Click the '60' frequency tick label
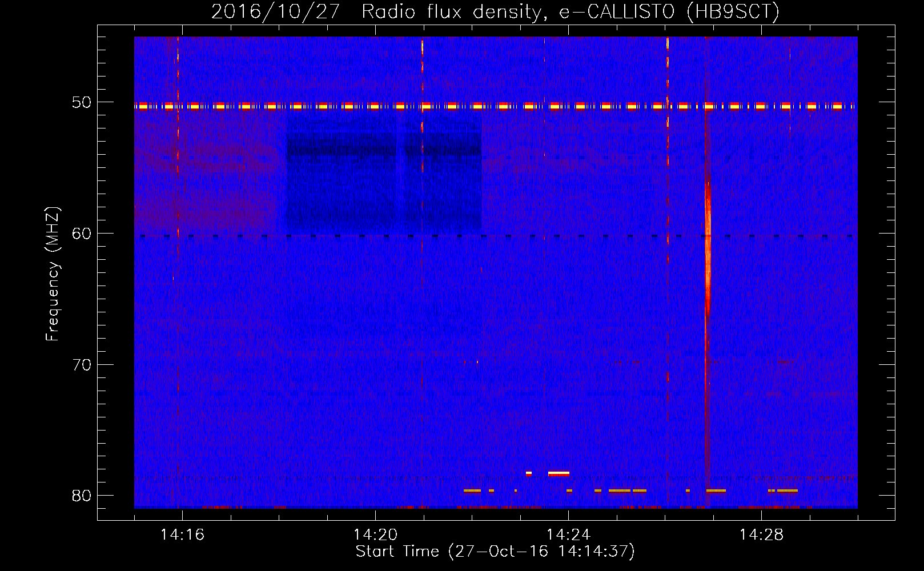The image size is (924, 571). (81, 234)
